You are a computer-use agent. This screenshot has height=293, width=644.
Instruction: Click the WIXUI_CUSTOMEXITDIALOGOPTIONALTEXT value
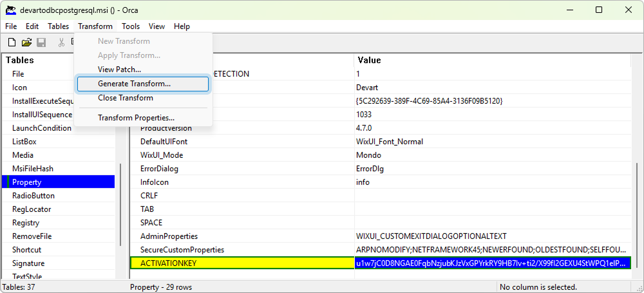(x=493, y=236)
